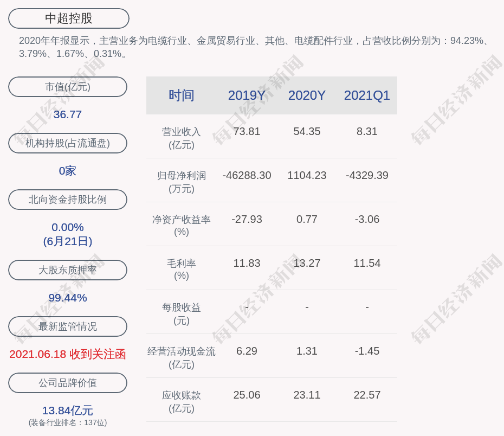504x436 pixels.
Task: Select ROE value -27.93
Action: pos(247,219)
